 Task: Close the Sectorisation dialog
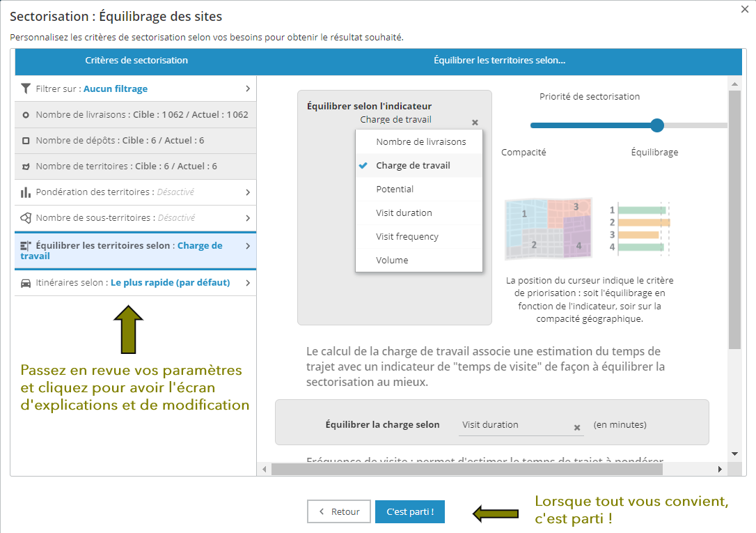click(x=745, y=8)
